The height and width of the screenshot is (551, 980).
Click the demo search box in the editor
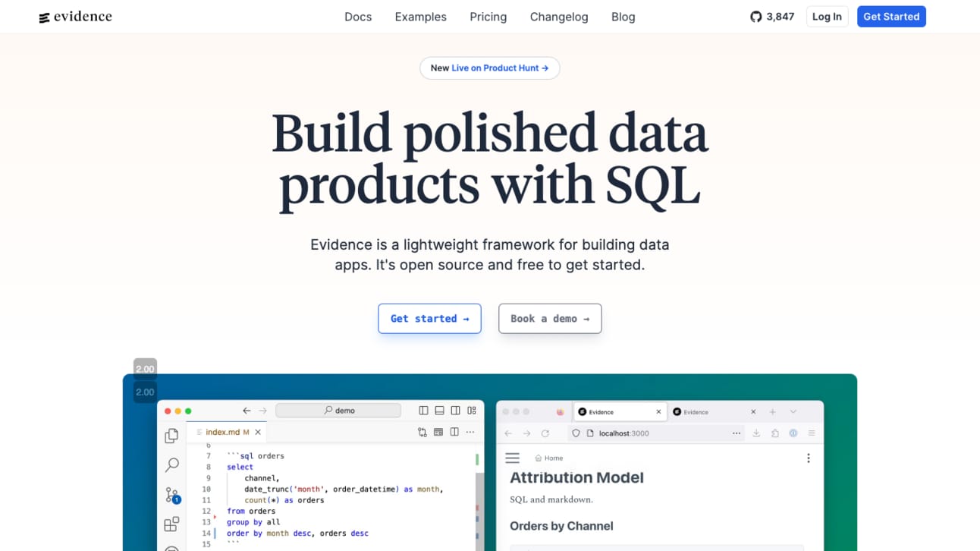click(338, 411)
